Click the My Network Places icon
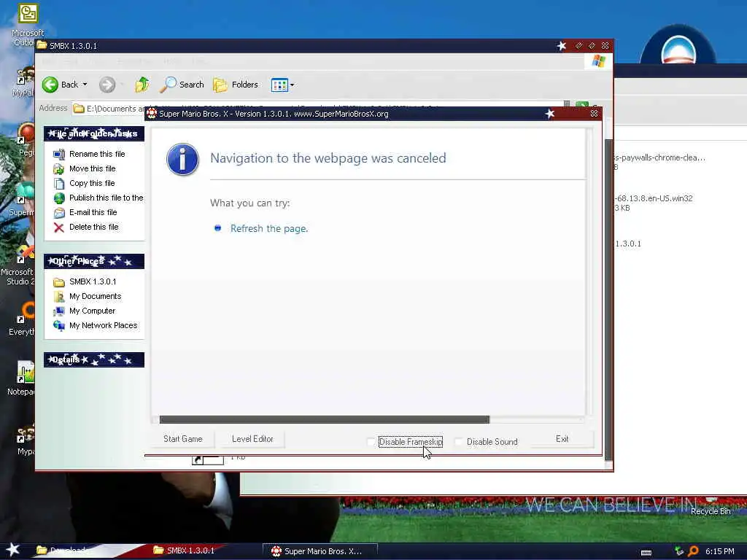Screen dimensions: 747x560 59,326
